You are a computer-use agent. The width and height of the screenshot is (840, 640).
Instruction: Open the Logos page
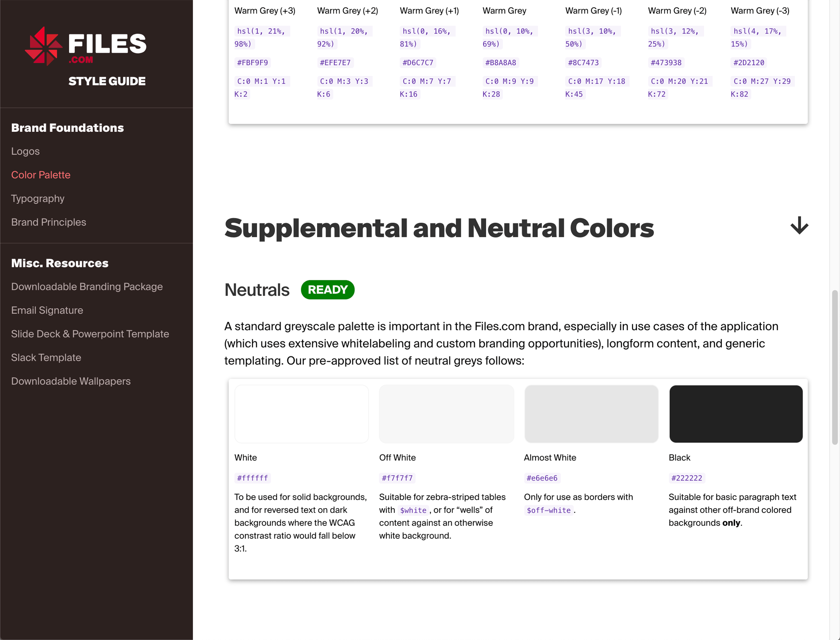25,151
